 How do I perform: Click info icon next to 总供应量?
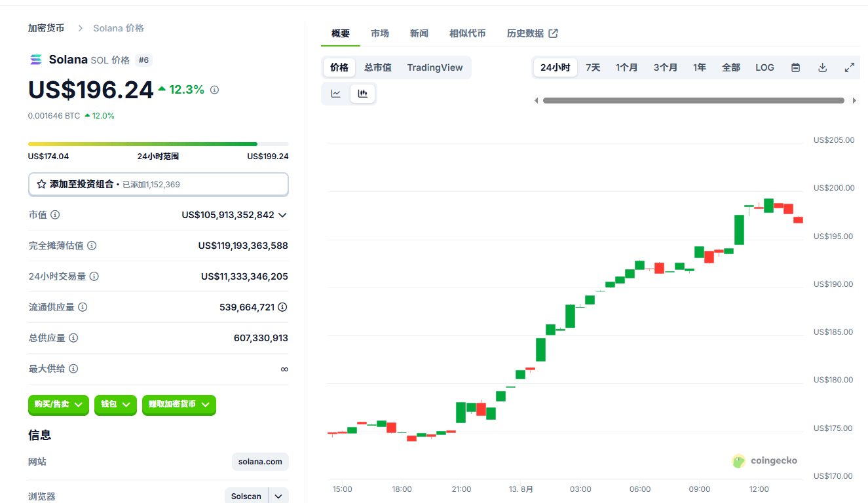pos(73,338)
